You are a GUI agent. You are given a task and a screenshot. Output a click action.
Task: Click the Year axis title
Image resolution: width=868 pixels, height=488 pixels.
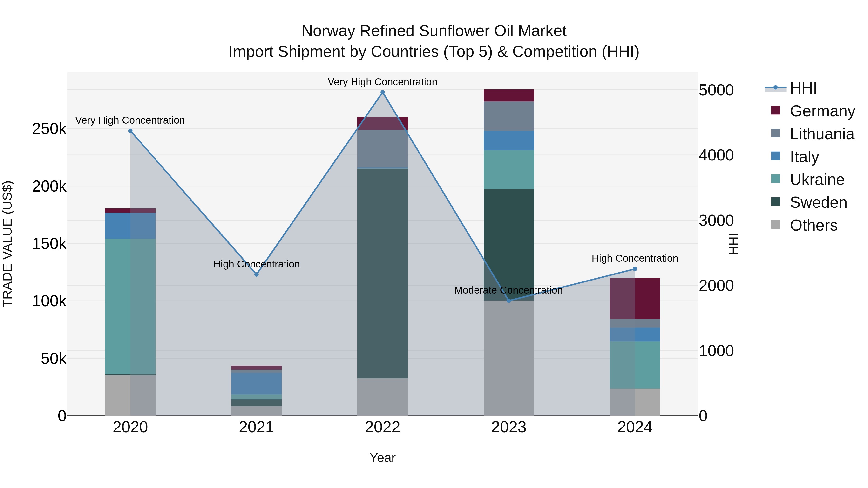pyautogui.click(x=382, y=458)
